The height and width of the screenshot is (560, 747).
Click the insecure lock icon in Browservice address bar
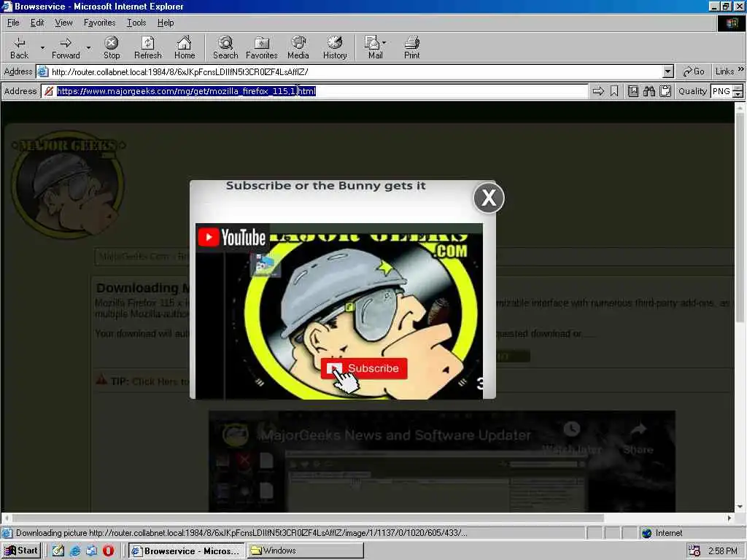(49, 91)
